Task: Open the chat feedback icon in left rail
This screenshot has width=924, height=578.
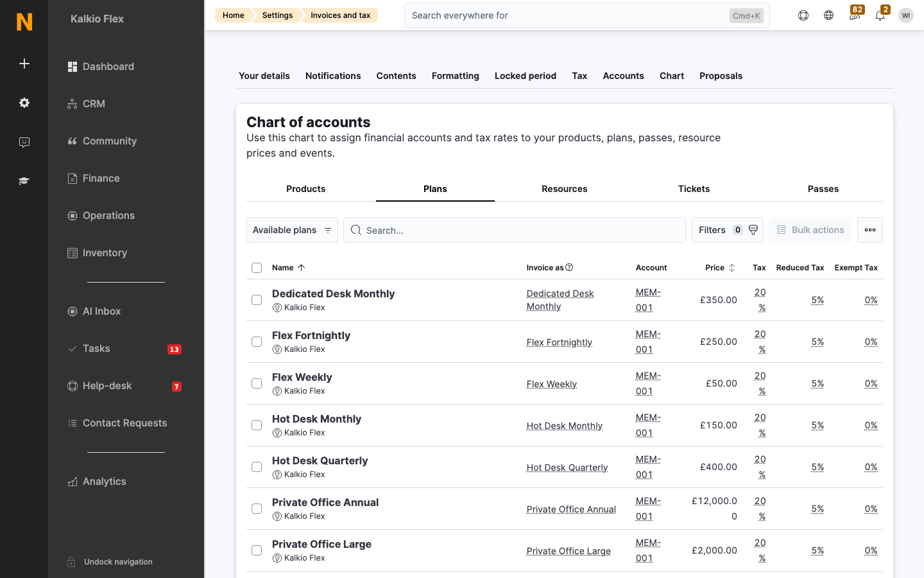Action: [x=24, y=142]
